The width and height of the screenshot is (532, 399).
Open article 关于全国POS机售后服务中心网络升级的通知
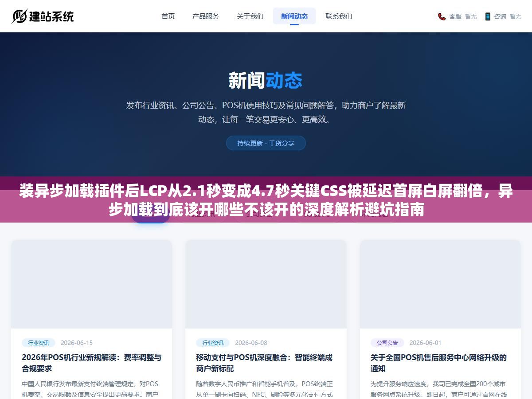[x=438, y=363]
